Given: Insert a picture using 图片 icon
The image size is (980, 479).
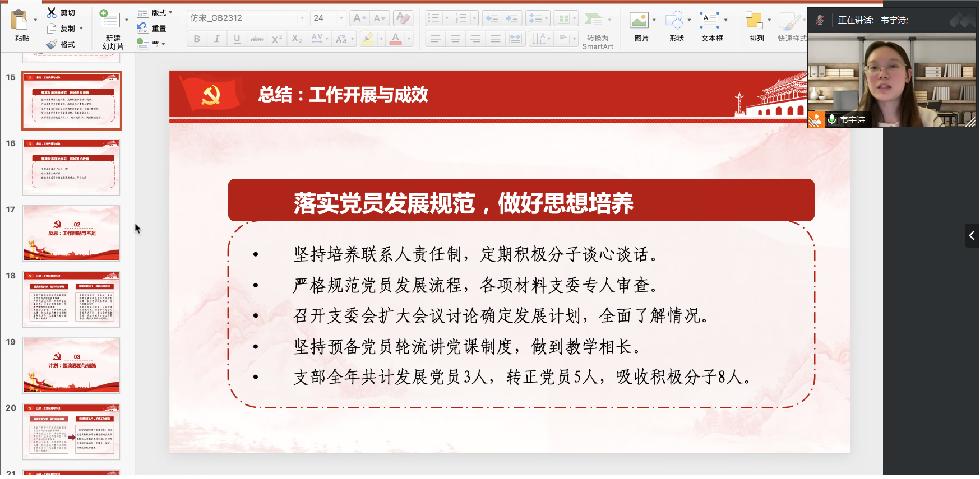Looking at the screenshot, I should point(639,21).
